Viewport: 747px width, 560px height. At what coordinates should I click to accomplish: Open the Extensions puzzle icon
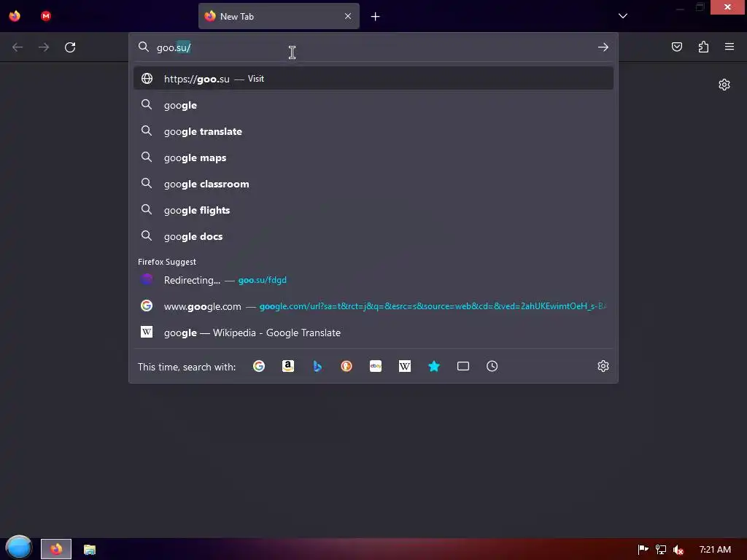click(x=704, y=47)
